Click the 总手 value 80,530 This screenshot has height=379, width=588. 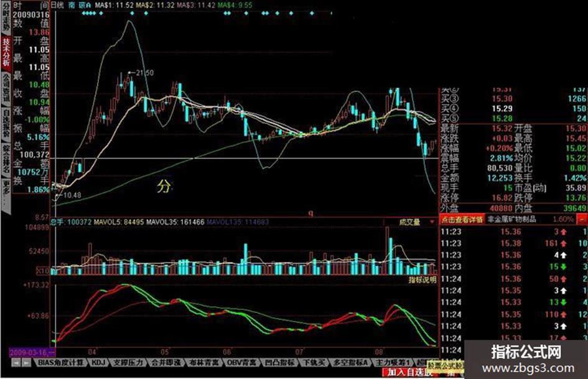500,168
